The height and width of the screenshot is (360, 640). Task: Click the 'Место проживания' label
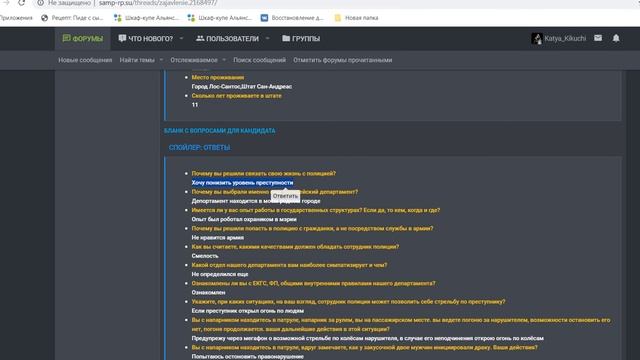click(x=218, y=78)
